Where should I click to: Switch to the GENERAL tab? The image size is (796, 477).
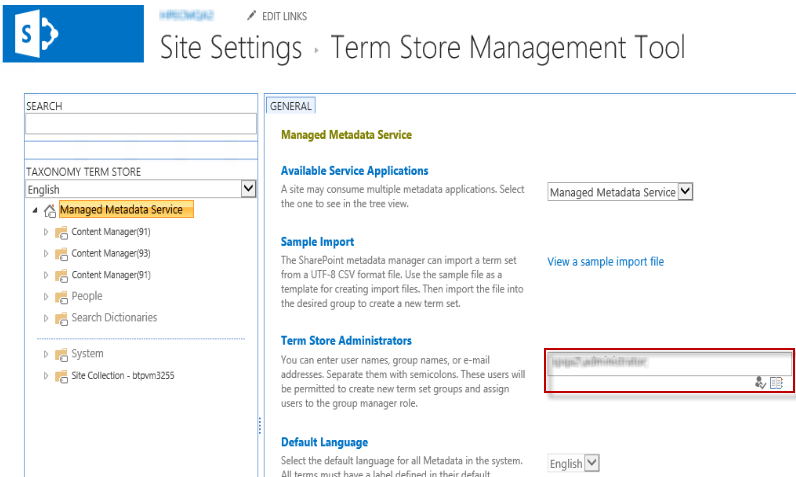tap(291, 106)
